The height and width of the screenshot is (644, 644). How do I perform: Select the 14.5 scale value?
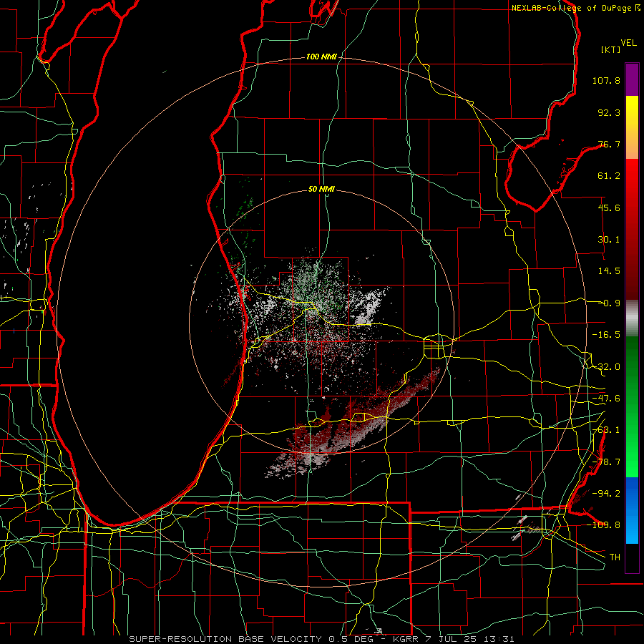tap(609, 271)
